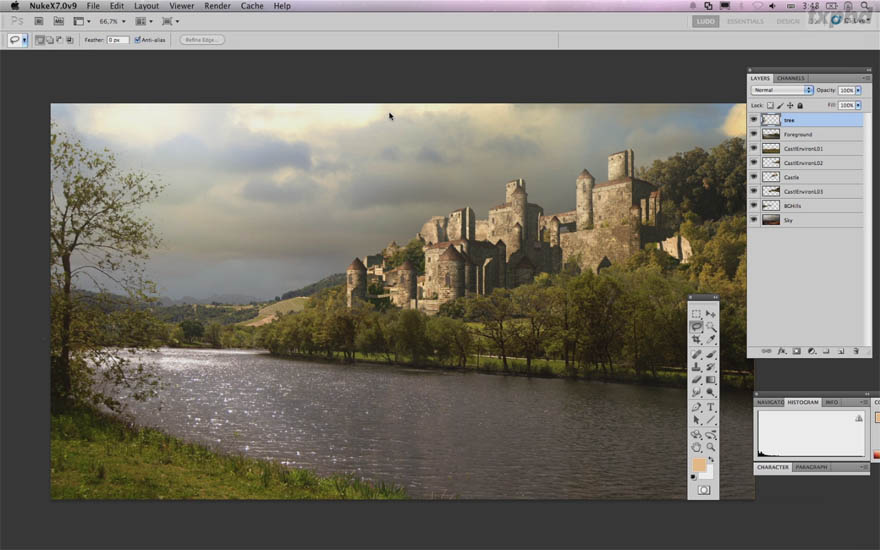The width and height of the screenshot is (880, 550).
Task: Select the Lasso tool in the toolbox
Action: coord(696,327)
